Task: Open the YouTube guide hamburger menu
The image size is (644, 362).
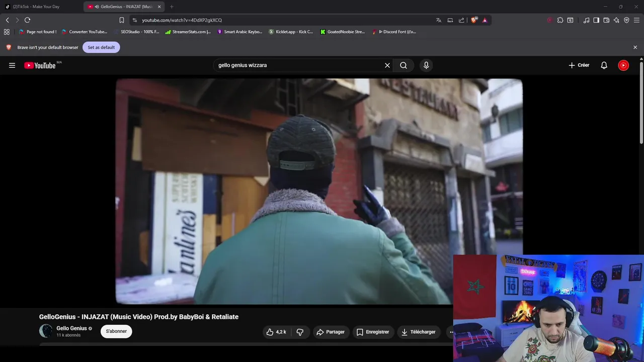Action: [12, 65]
